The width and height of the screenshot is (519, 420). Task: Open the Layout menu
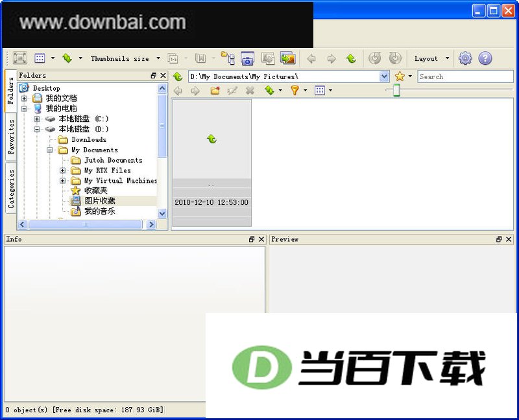pyautogui.click(x=431, y=58)
